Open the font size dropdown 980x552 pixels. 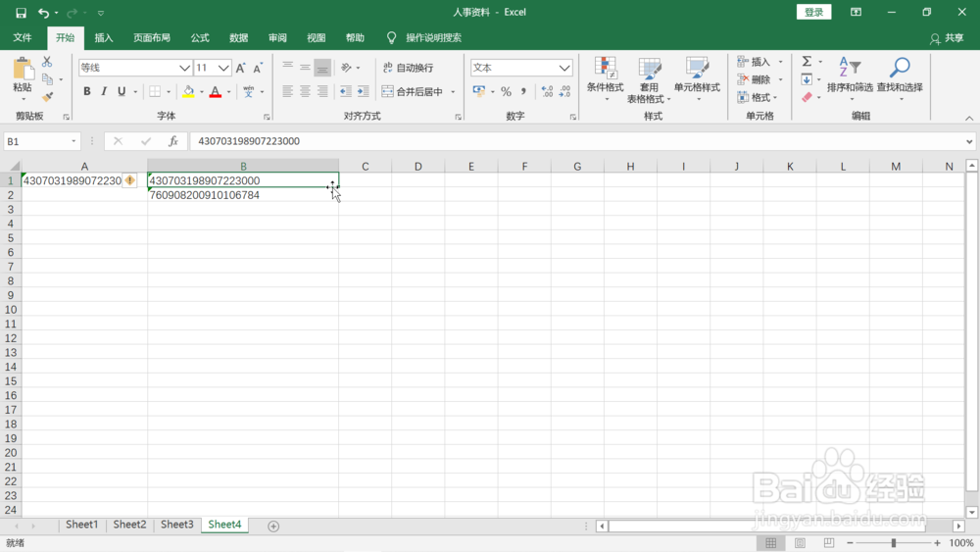click(x=223, y=68)
